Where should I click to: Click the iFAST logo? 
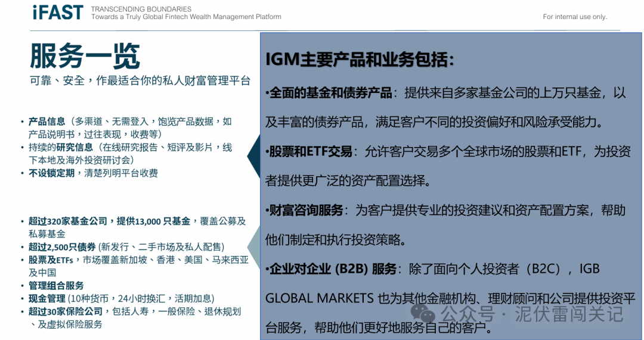tap(58, 13)
